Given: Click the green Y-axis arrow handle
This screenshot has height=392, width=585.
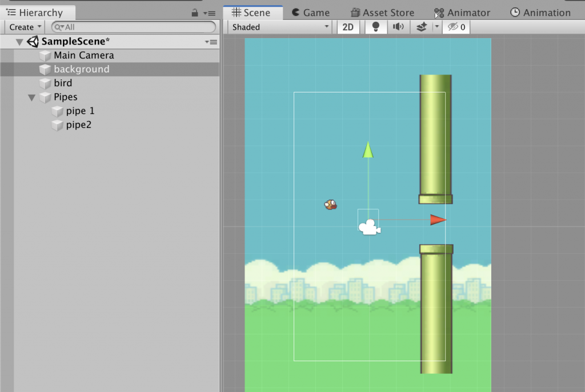Looking at the screenshot, I should (368, 149).
